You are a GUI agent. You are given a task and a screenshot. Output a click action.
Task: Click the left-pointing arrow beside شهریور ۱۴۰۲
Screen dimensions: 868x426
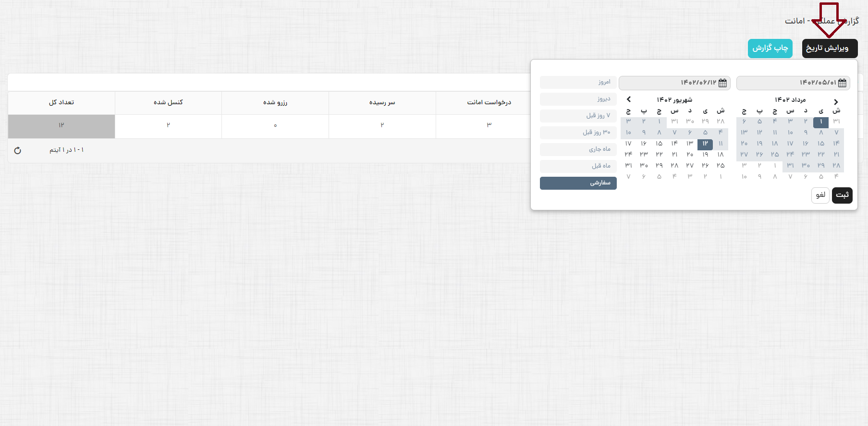coord(629,99)
